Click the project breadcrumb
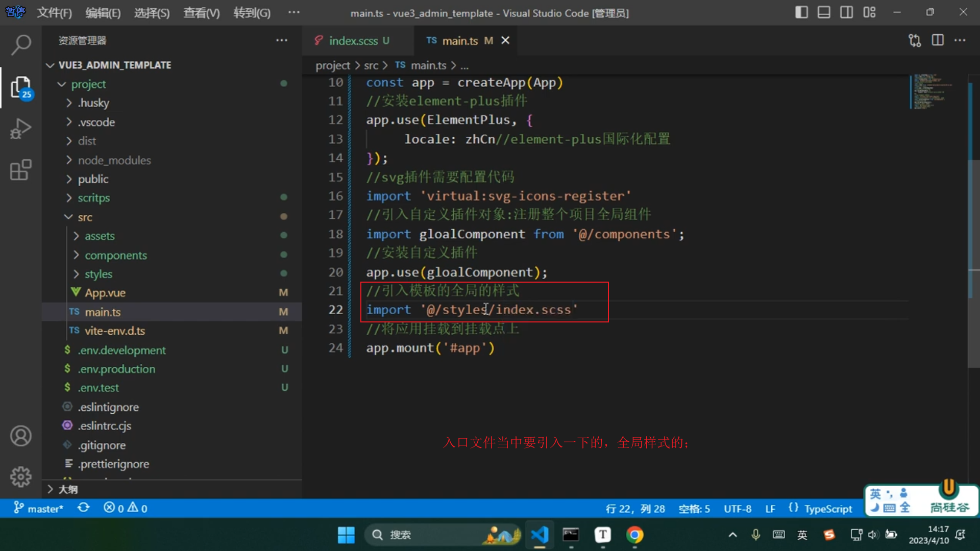This screenshot has width=980, height=551. point(333,65)
